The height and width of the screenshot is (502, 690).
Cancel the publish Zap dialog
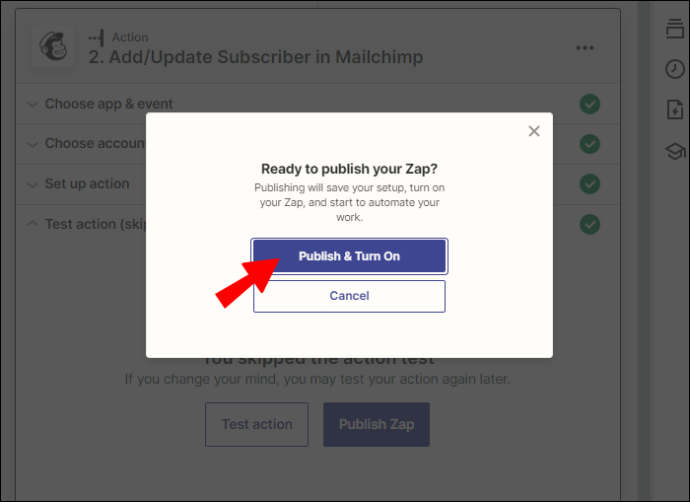(349, 296)
